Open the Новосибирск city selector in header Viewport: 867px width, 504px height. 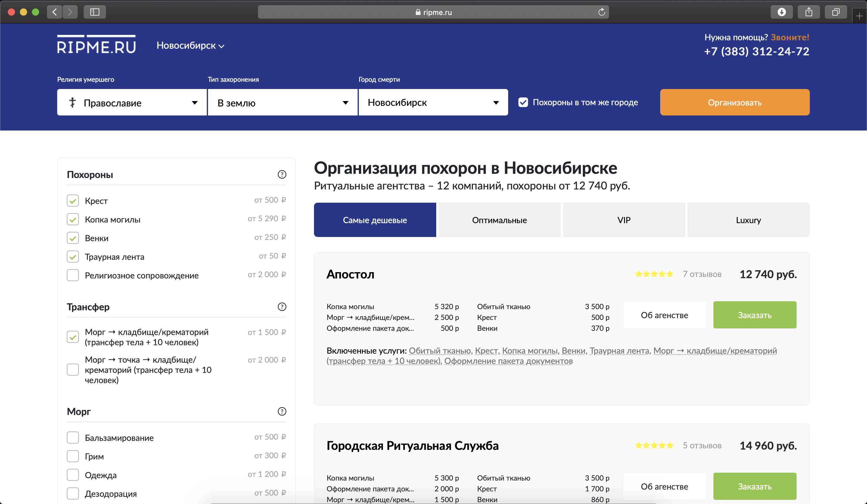pos(190,45)
